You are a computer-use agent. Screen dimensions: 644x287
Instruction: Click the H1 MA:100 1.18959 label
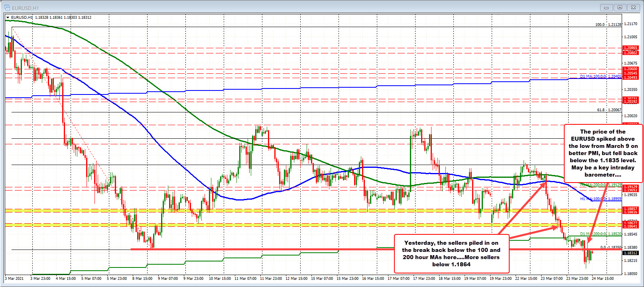point(601,199)
